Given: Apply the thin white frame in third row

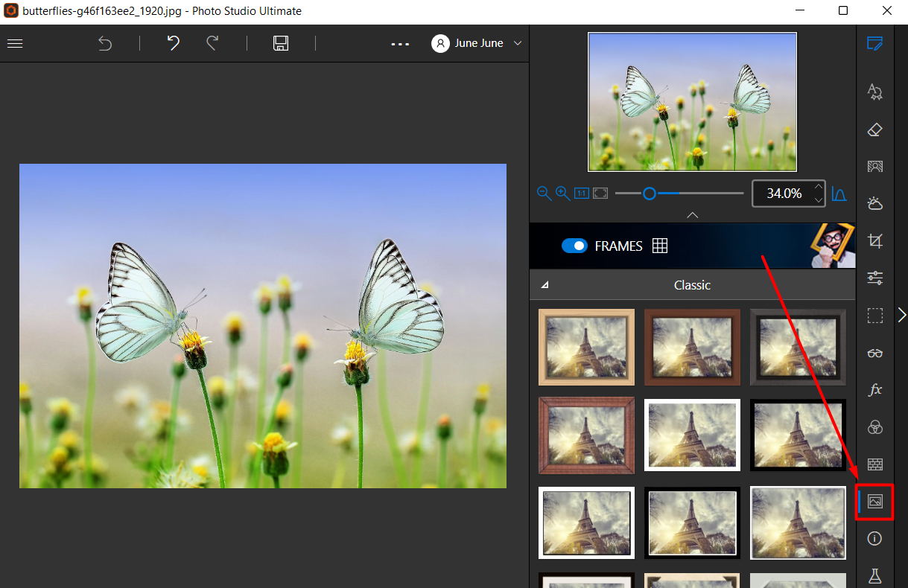Looking at the screenshot, I should pyautogui.click(x=587, y=523).
